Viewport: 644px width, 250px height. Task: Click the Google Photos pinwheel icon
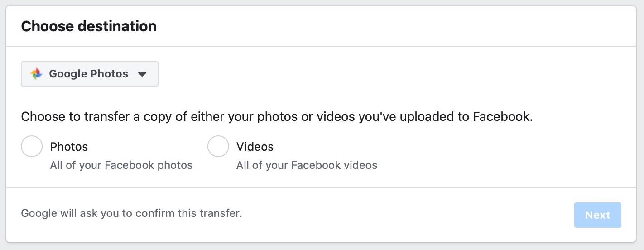36,74
